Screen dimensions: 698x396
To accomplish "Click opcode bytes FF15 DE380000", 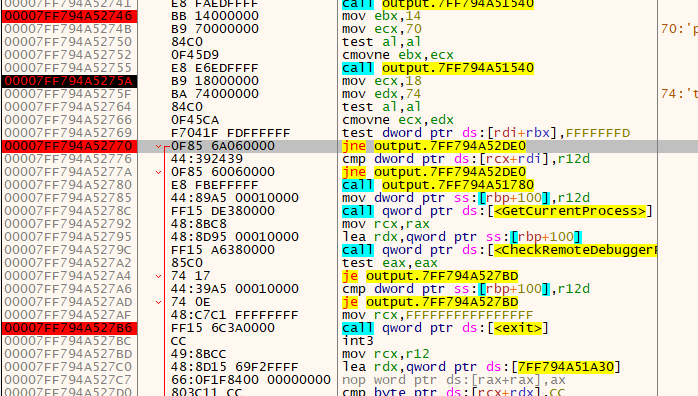I will point(223,211).
